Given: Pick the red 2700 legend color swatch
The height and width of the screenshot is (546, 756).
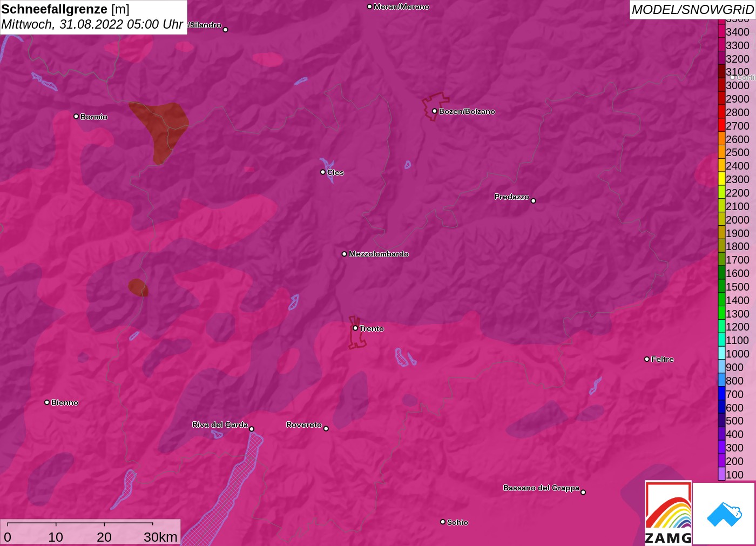Looking at the screenshot, I should tap(721, 125).
